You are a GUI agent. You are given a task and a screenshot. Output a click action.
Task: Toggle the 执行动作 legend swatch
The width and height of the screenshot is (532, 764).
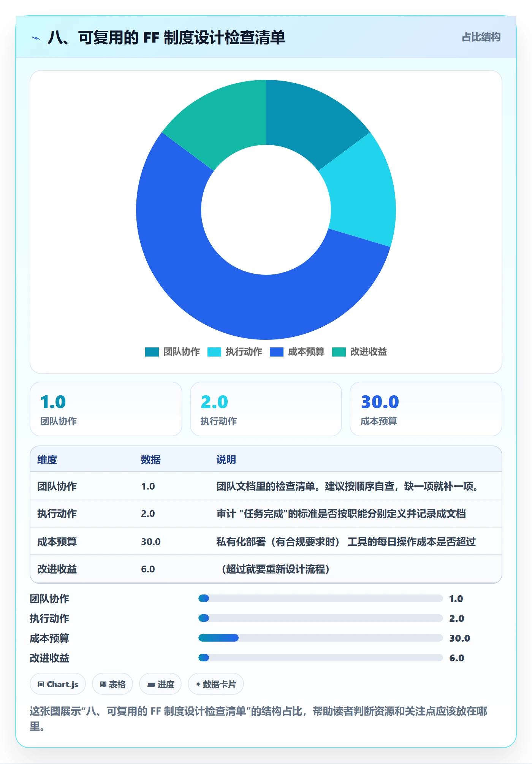(214, 352)
